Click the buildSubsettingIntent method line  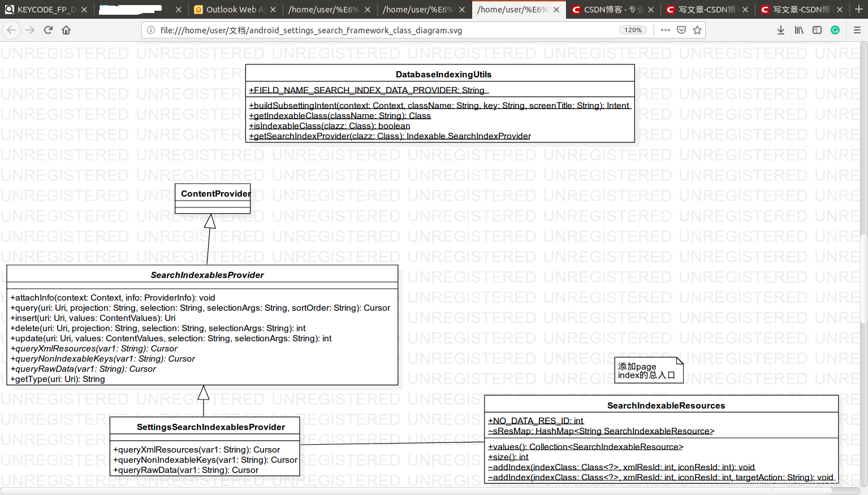click(x=440, y=106)
